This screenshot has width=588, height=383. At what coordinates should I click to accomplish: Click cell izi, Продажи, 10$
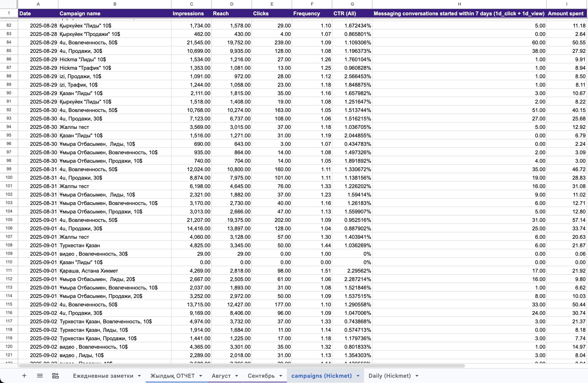pyautogui.click(x=115, y=76)
